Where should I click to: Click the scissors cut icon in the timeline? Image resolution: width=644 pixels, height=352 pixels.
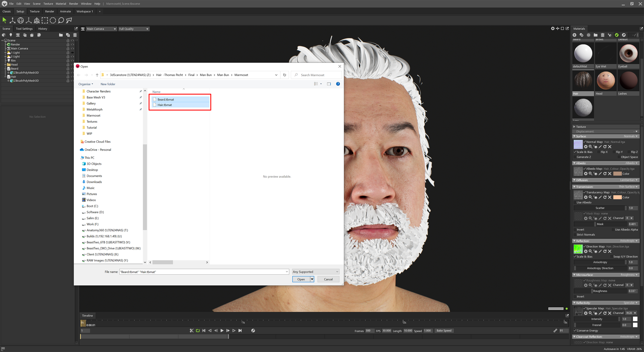191,331
